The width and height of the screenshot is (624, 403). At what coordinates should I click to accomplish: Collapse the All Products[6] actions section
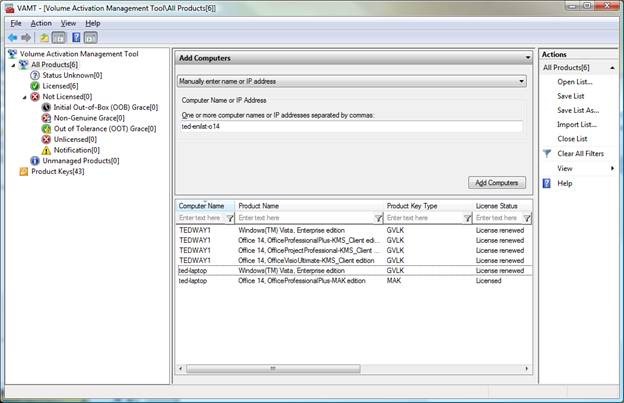pyautogui.click(x=612, y=68)
